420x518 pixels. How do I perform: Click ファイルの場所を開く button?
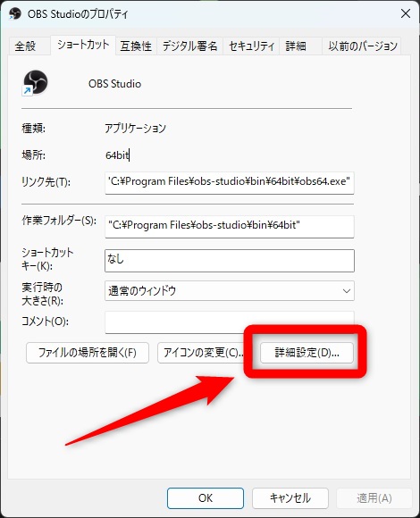coord(88,353)
